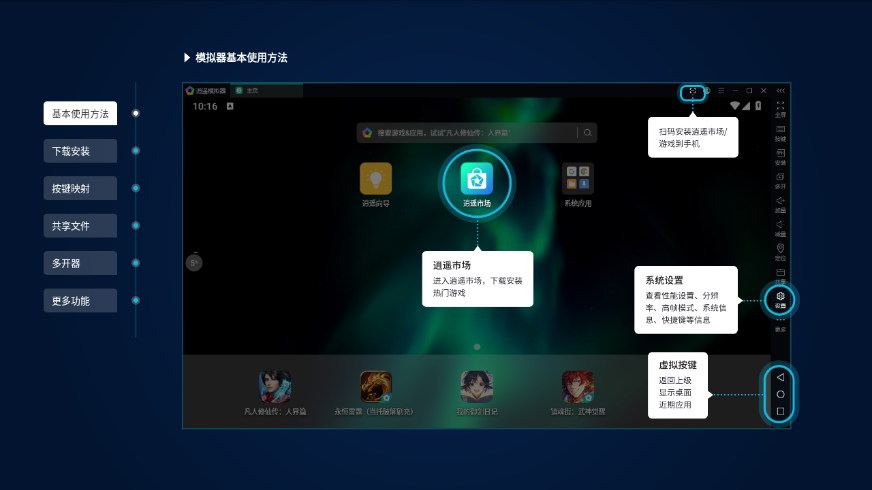Click the recent apps square virtual key
872x490 pixels.
(x=780, y=412)
